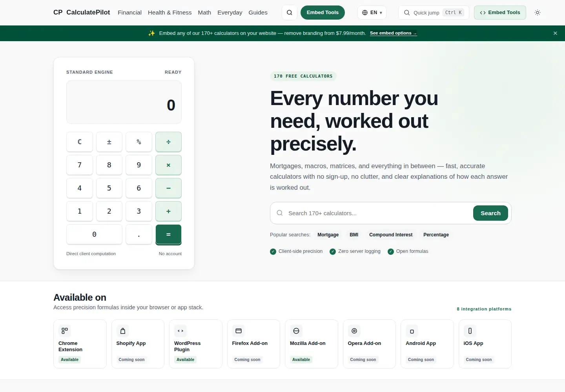The image size is (565, 392).
Task: Tap the plus operator key
Action: coord(168,211)
